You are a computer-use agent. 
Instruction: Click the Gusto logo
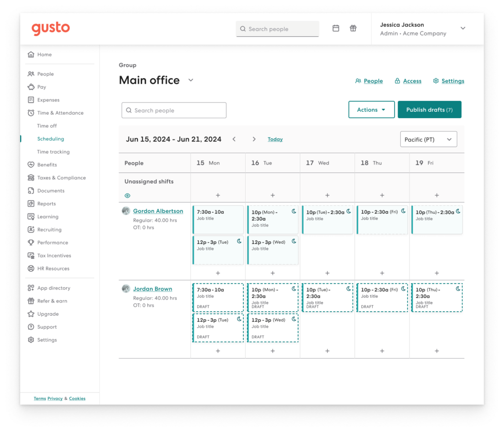(x=51, y=29)
